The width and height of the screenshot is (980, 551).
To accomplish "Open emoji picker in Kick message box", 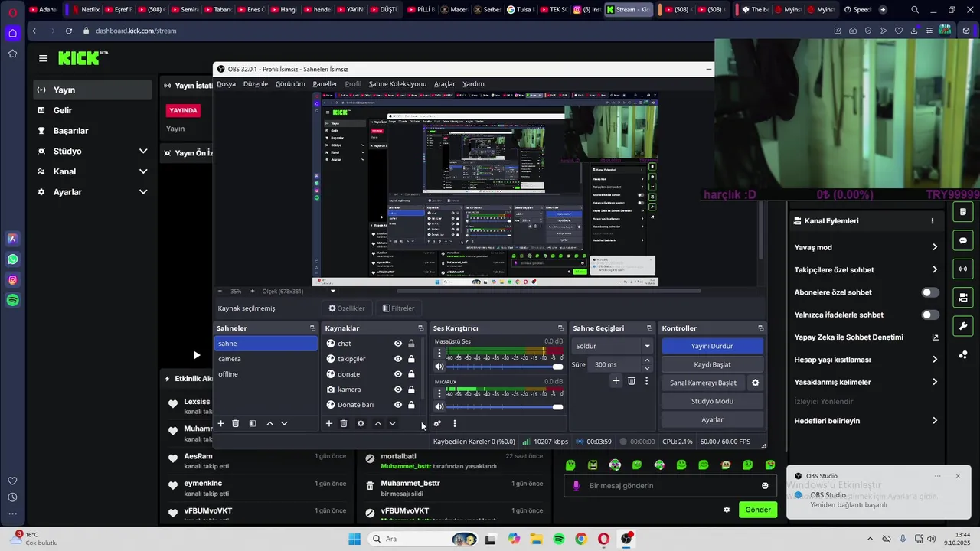I will (765, 486).
